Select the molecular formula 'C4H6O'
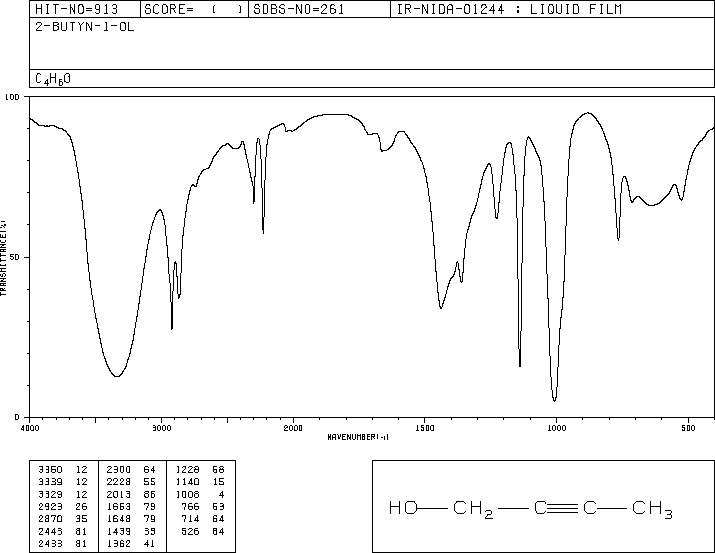This screenshot has width=715, height=553. [x=53, y=79]
